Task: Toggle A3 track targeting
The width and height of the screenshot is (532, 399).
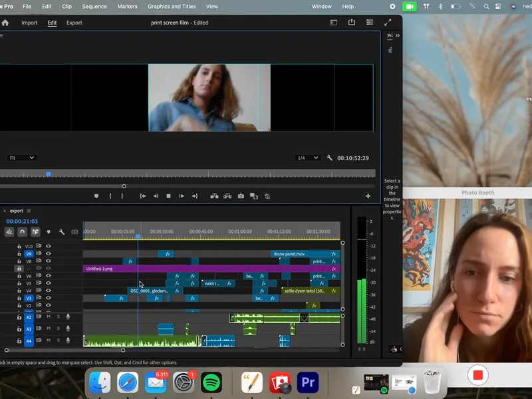Action: [29, 329]
